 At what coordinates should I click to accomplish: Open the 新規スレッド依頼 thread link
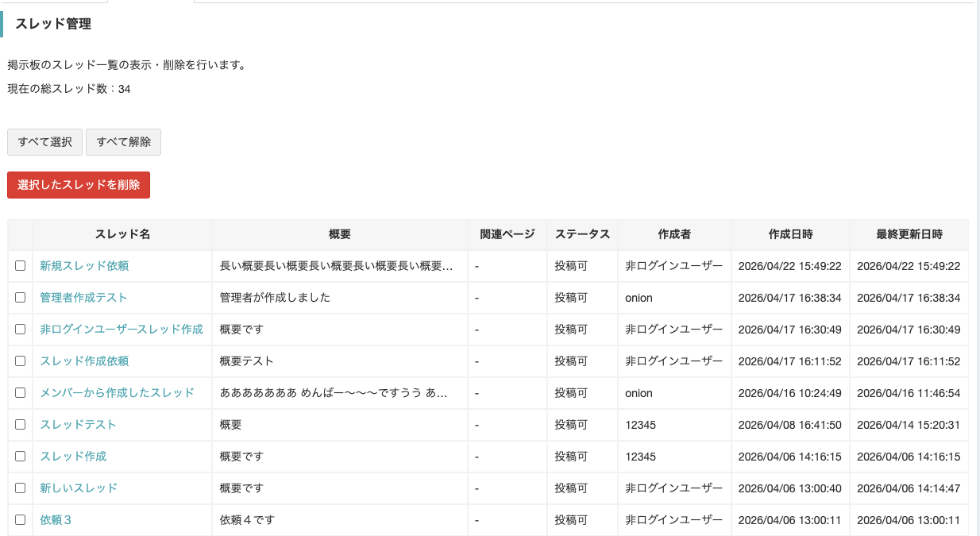84,266
